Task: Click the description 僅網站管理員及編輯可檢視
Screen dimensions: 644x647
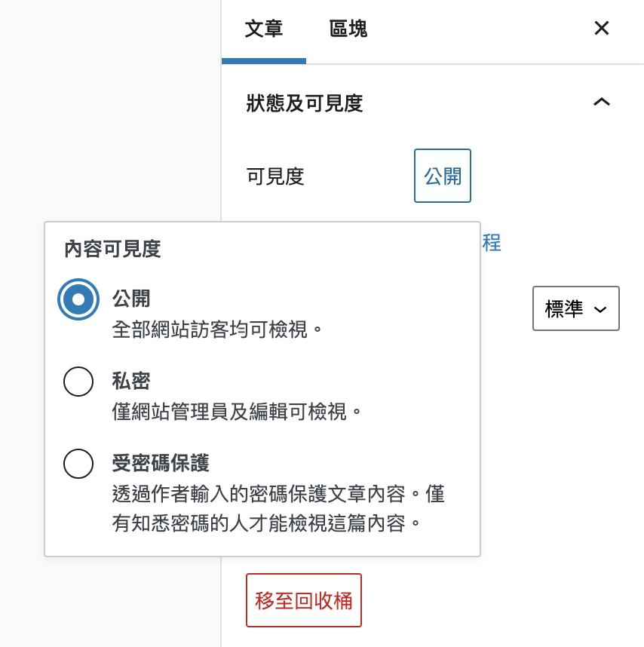Action: coord(237,412)
